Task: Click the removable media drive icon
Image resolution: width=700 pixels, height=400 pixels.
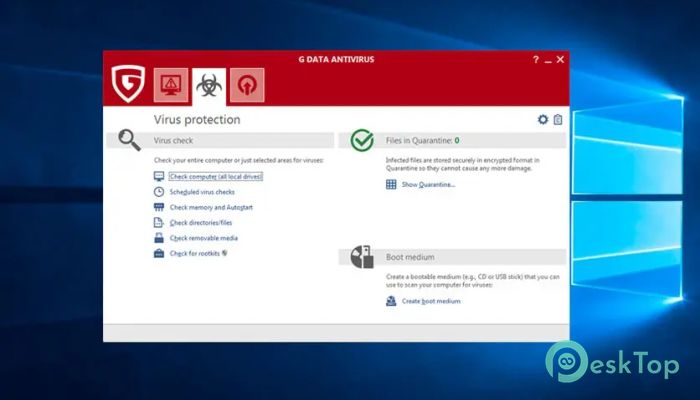Action: point(159,238)
